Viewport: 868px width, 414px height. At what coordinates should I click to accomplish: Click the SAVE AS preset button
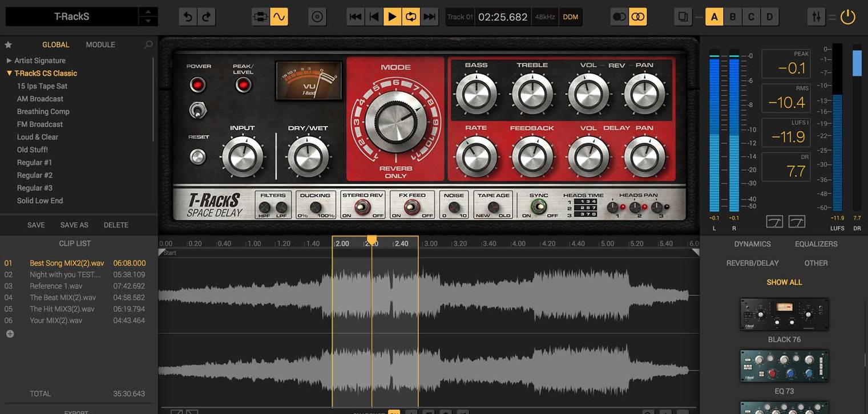pos(74,225)
